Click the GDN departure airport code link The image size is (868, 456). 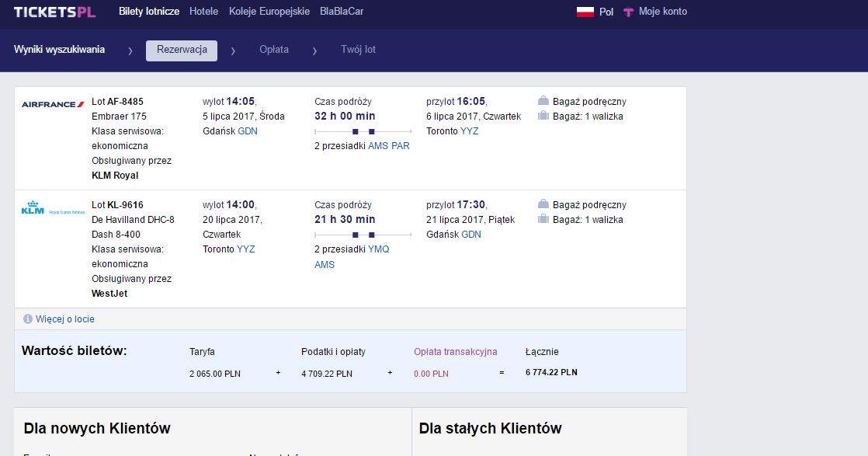tap(248, 131)
